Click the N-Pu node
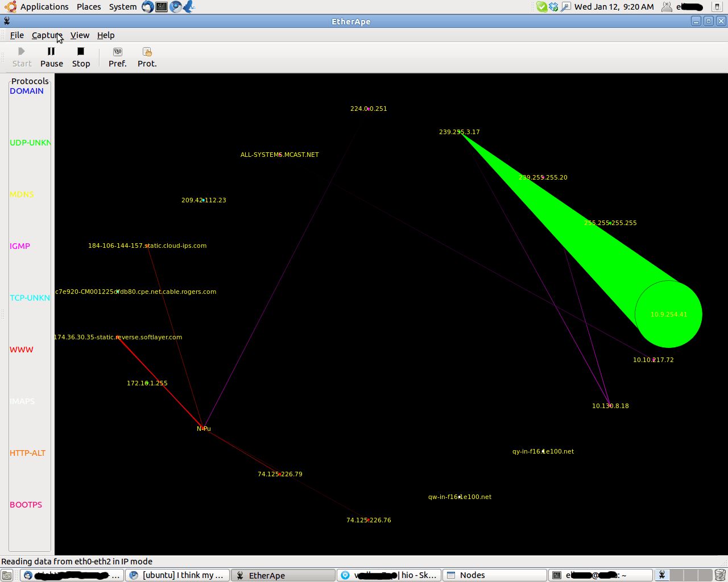This screenshot has height=582, width=728. (x=204, y=429)
